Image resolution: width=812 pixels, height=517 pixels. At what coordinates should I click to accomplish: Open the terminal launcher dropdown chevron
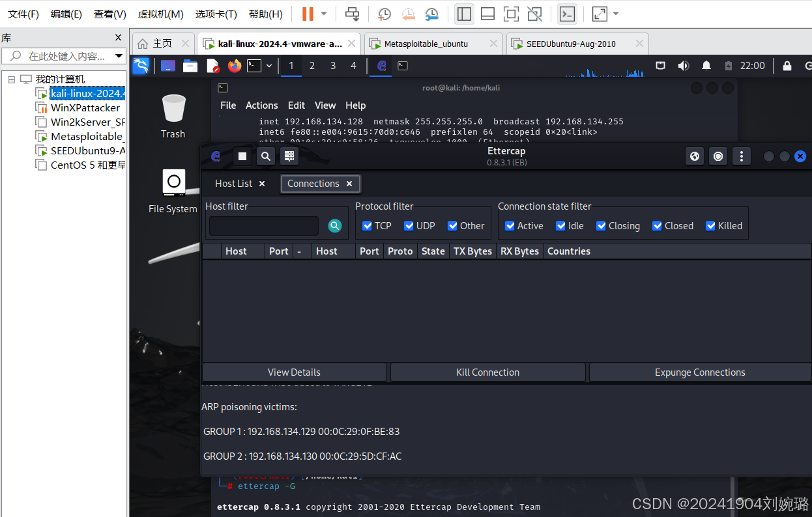tap(268, 66)
